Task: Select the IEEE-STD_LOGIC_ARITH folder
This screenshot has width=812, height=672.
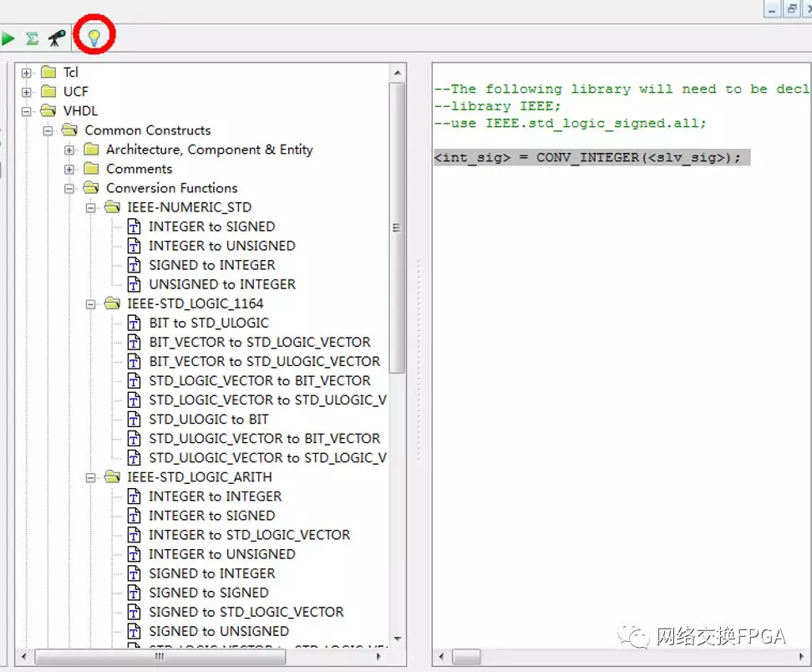Action: tap(200, 477)
